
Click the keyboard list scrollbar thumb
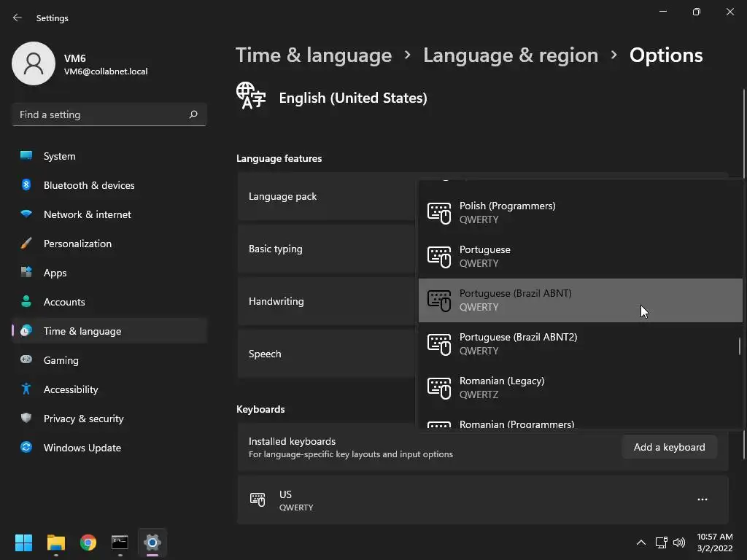point(739,346)
